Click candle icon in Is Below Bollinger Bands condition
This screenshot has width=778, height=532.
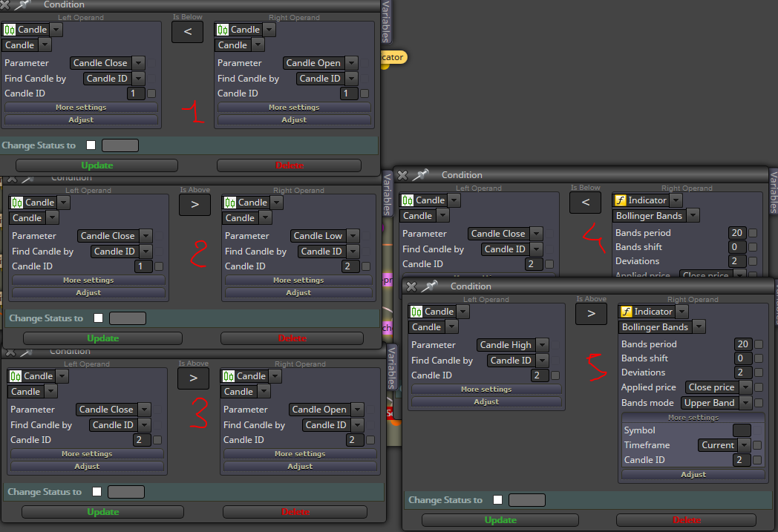click(x=408, y=200)
